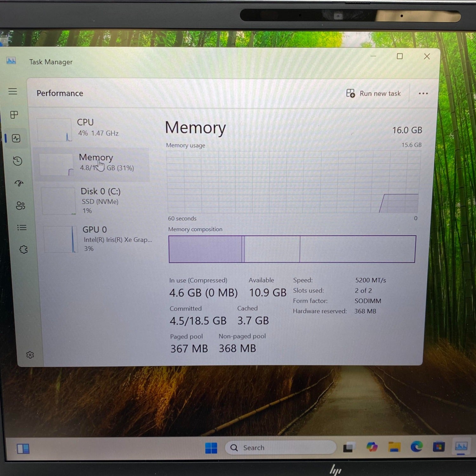The width and height of the screenshot is (476, 476).
Task: Select Disk 0 (C:) performance item
Action: tap(95, 201)
